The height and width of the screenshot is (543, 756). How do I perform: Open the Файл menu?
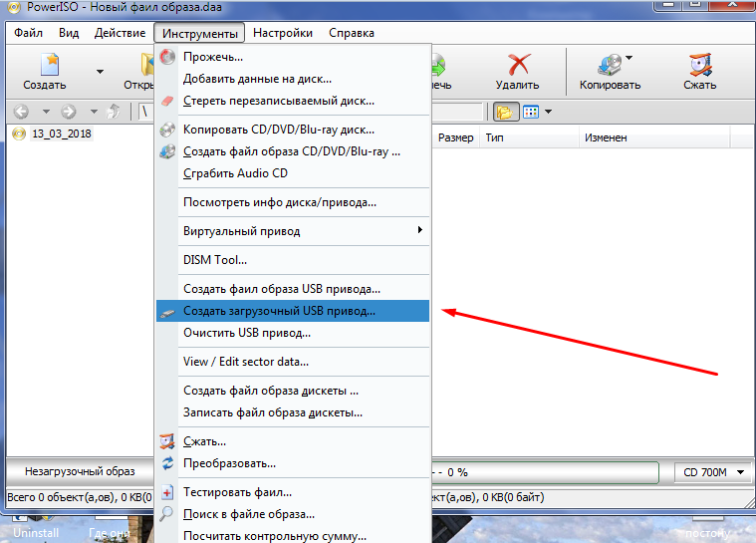coord(29,33)
